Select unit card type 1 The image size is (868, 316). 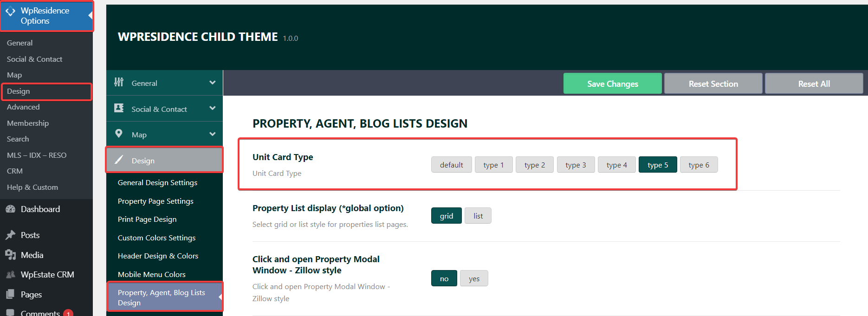pos(493,165)
